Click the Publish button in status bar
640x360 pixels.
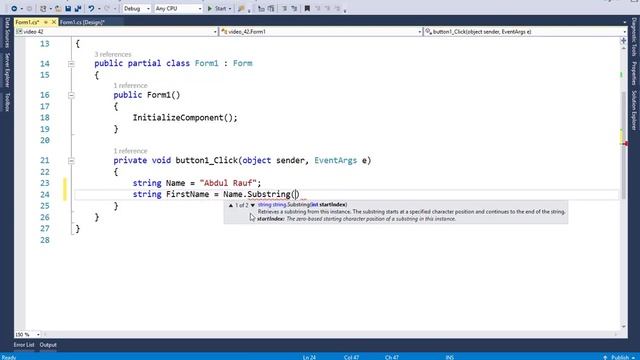[x=620, y=357]
